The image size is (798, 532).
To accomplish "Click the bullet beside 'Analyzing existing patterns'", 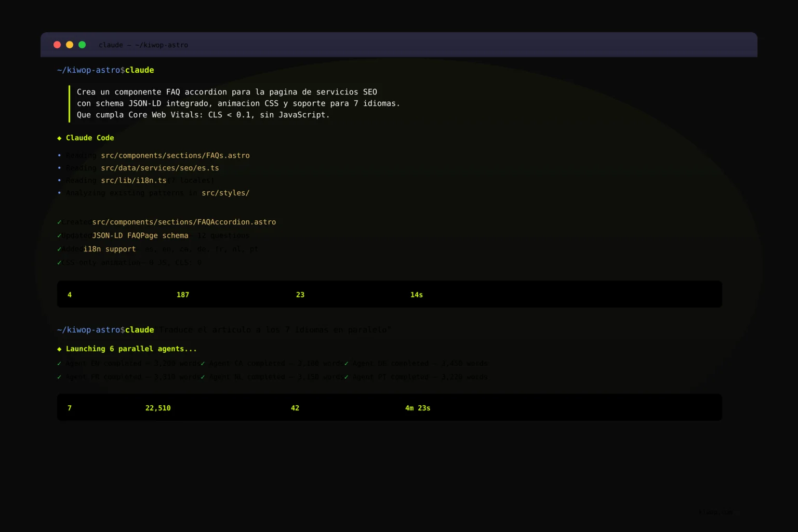I will coord(59,193).
